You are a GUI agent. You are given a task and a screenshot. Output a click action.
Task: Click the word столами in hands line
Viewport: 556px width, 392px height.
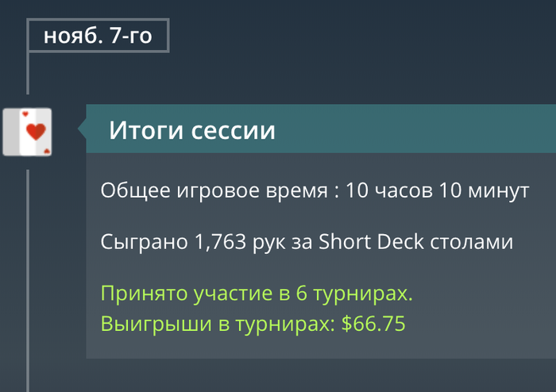[x=472, y=242]
